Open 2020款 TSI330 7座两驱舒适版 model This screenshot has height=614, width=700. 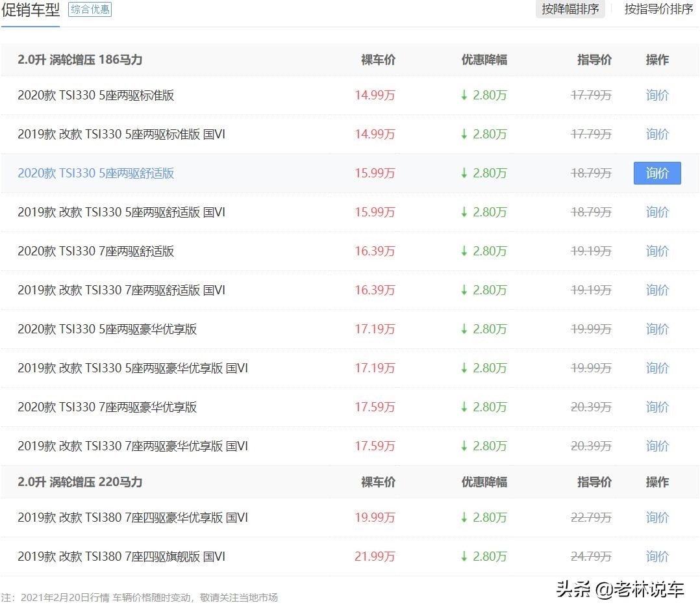click(95, 251)
